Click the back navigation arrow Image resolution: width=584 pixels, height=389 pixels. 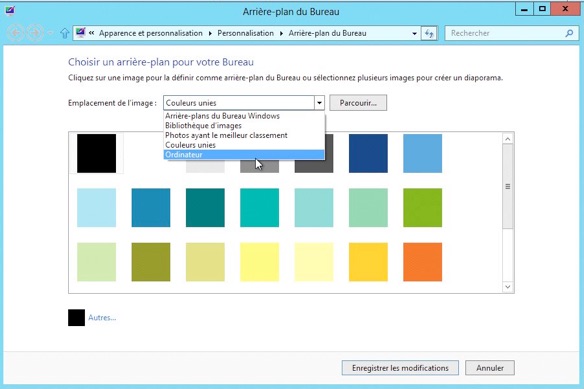16,33
